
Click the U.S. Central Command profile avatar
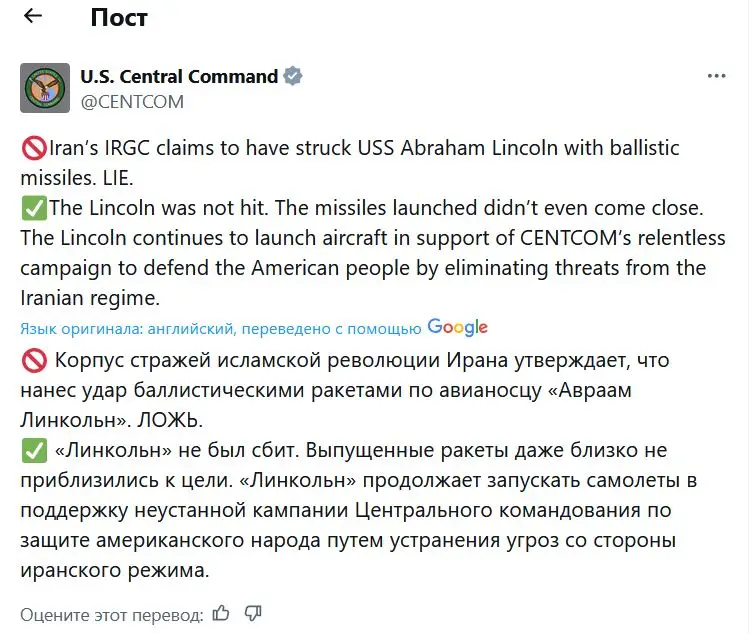45,88
